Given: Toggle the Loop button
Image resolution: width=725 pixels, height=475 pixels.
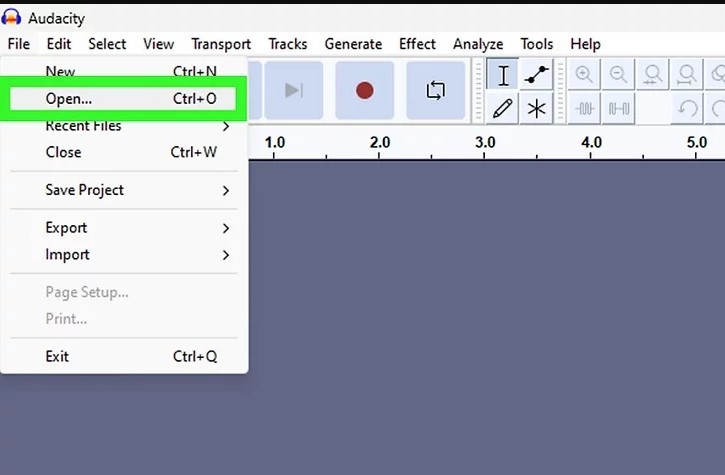Looking at the screenshot, I should point(435,90).
